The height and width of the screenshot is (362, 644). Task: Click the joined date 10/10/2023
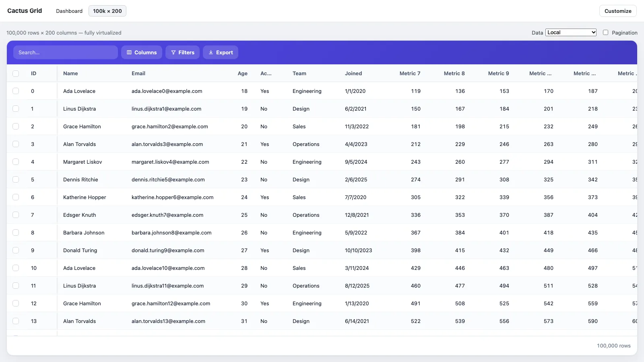click(x=359, y=251)
